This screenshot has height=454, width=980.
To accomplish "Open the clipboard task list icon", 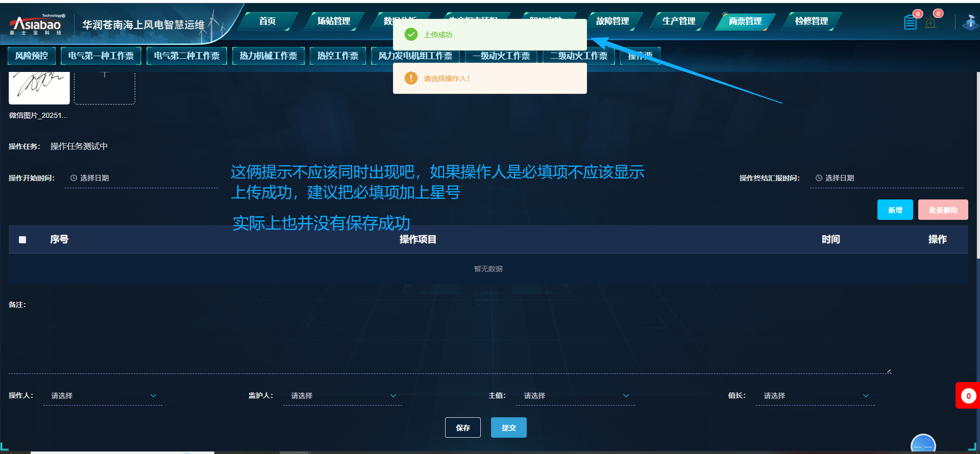I will (x=910, y=22).
